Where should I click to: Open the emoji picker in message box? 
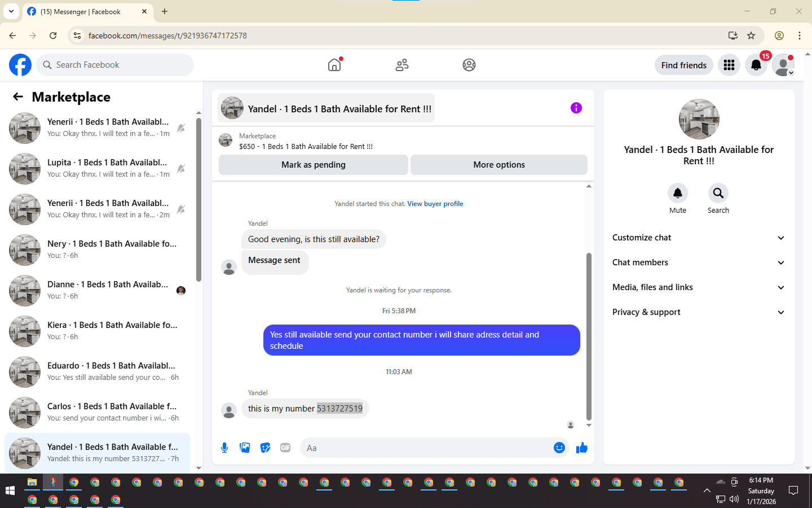(x=559, y=448)
